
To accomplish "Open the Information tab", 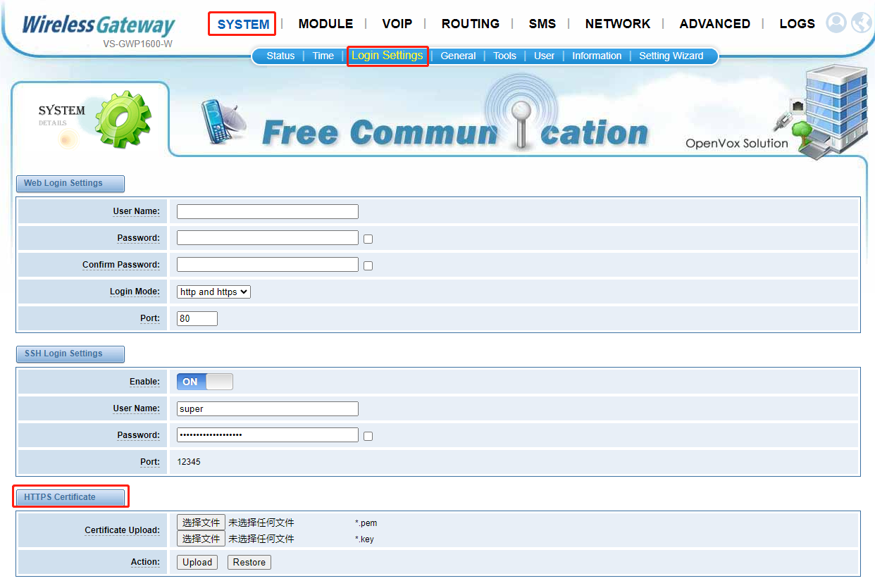I will coord(597,56).
